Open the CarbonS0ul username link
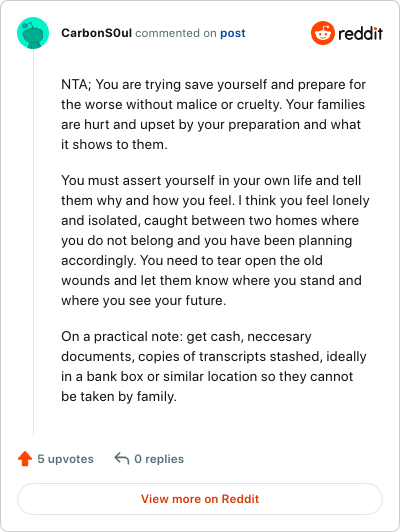This screenshot has width=400, height=532. click(96, 33)
